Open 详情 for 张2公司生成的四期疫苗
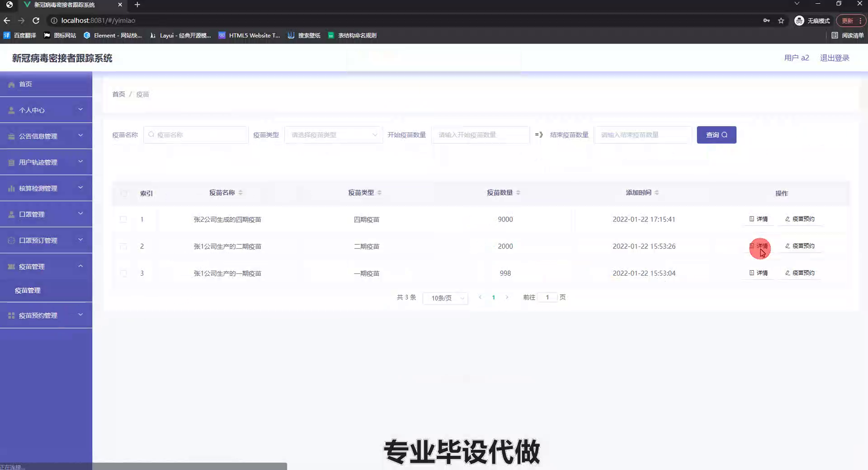Screen dimensions: 868x470 click(x=759, y=219)
